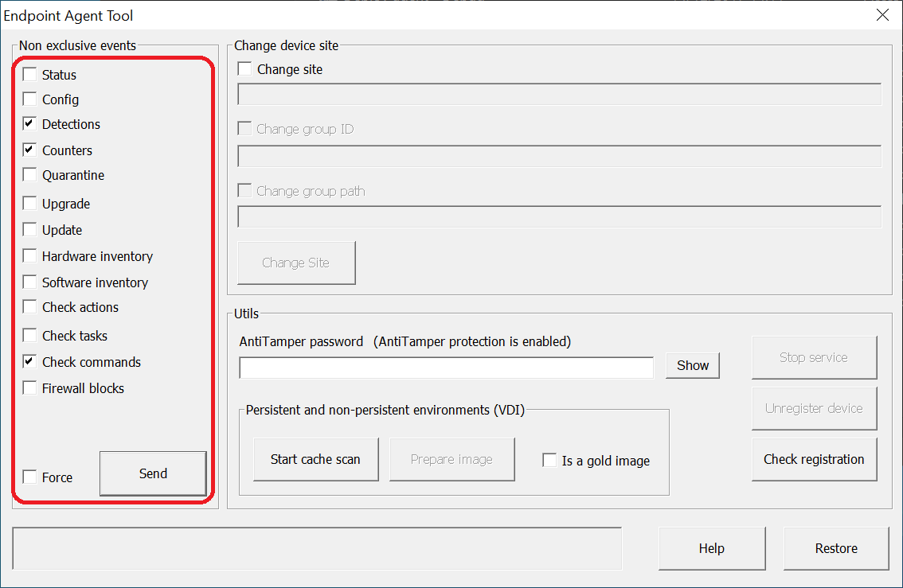This screenshot has height=588, width=903.
Task: Check the device registration
Action: (x=814, y=459)
